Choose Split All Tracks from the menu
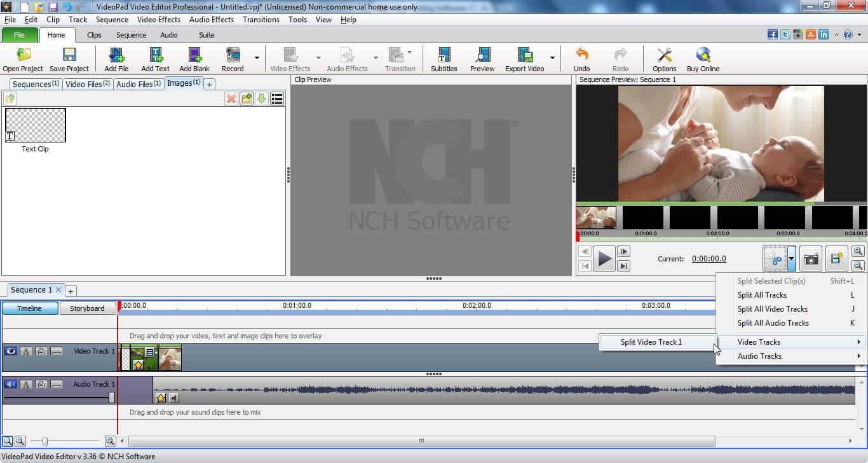868x463 pixels. (x=791, y=295)
